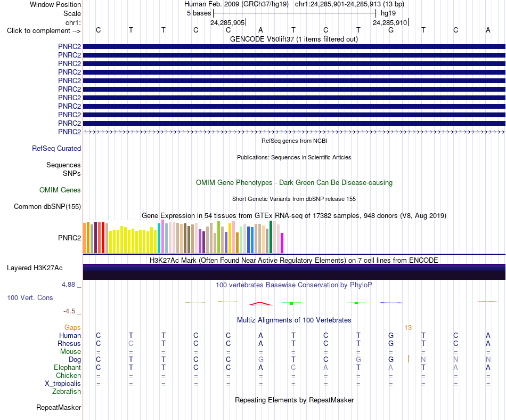This screenshot has height=420, width=506.
Task: Click the 'Rhesus' alignment row label
Action: point(69,343)
